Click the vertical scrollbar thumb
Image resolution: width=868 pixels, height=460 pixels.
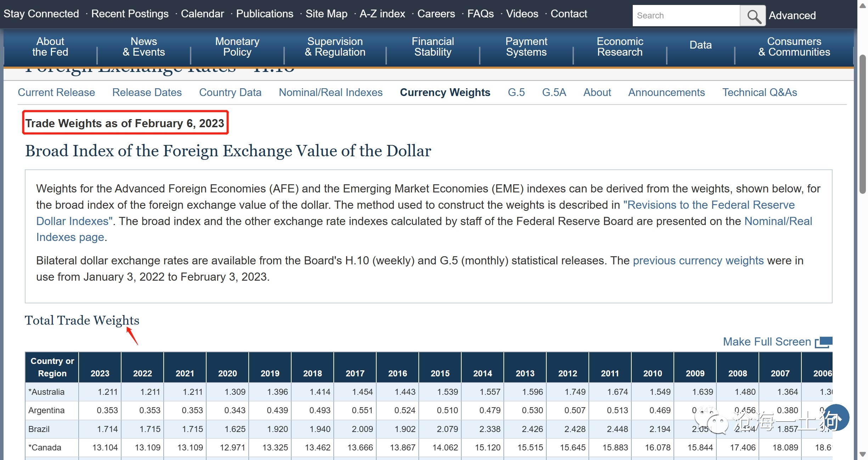coord(863,124)
